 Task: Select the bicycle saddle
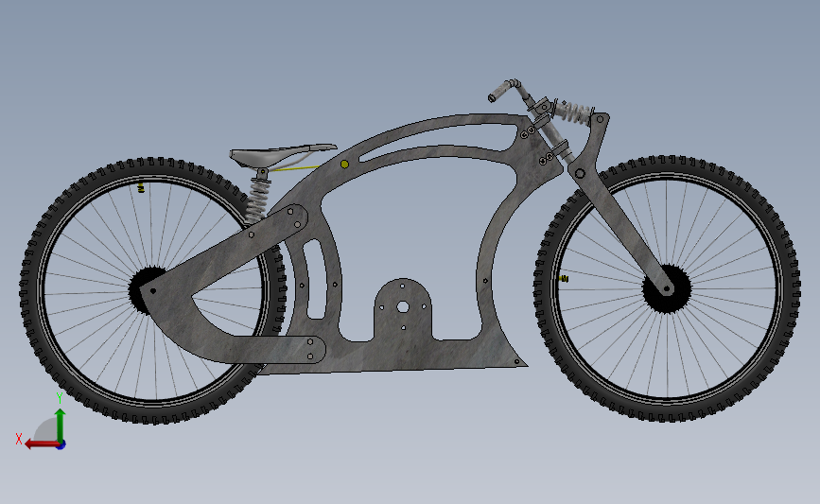283,154
